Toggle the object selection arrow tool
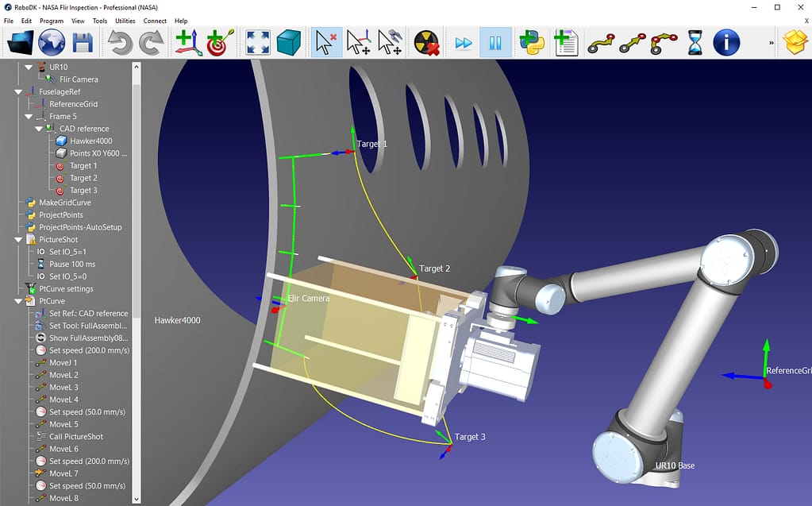This screenshot has width=812, height=506. [x=328, y=43]
